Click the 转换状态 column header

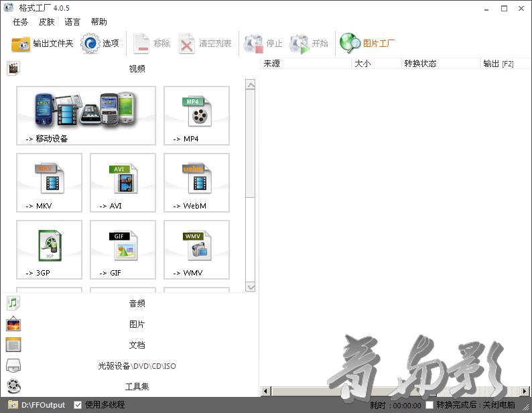click(420, 64)
